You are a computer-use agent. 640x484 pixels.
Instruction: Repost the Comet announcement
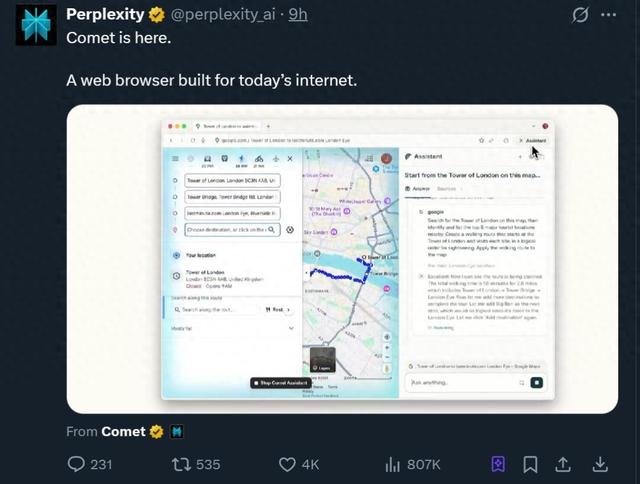[x=182, y=464]
